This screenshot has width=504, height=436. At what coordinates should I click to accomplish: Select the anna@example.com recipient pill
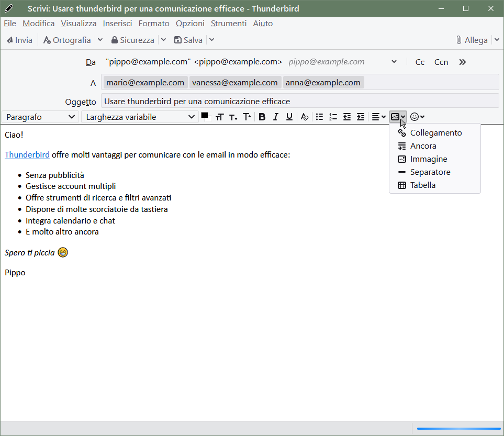[323, 83]
